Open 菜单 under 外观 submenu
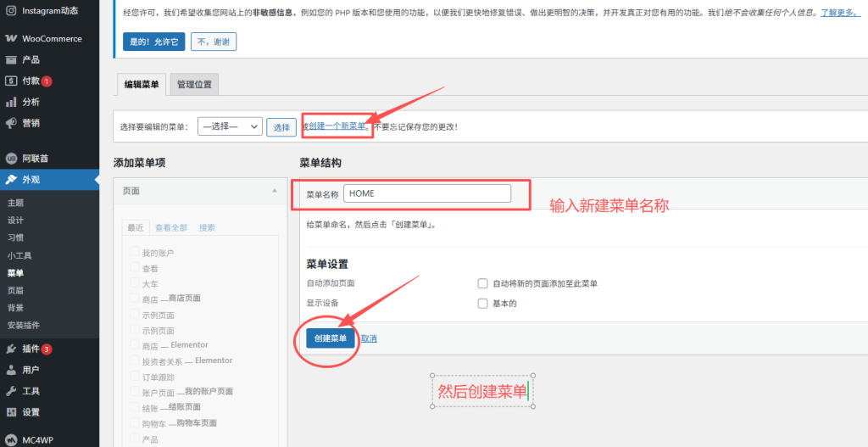 tap(15, 273)
